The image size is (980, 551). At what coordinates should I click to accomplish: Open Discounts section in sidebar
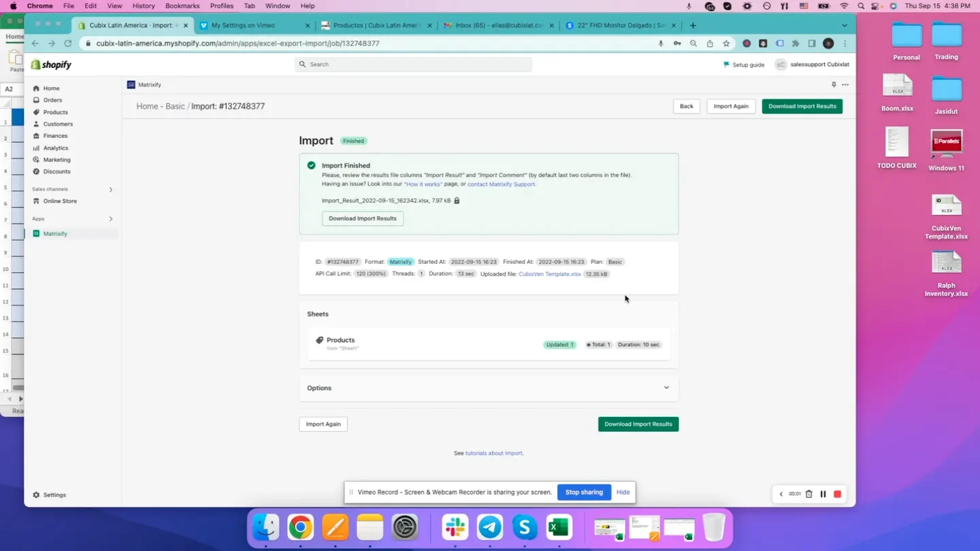coord(56,171)
